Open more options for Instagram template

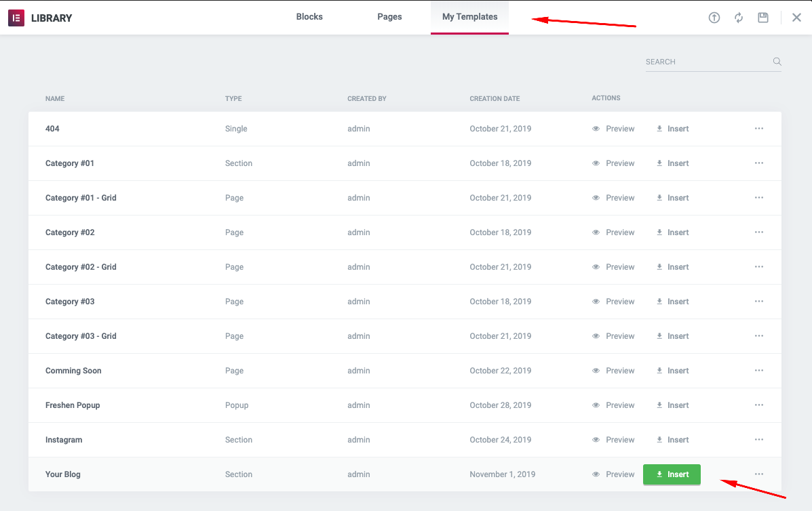(x=758, y=440)
